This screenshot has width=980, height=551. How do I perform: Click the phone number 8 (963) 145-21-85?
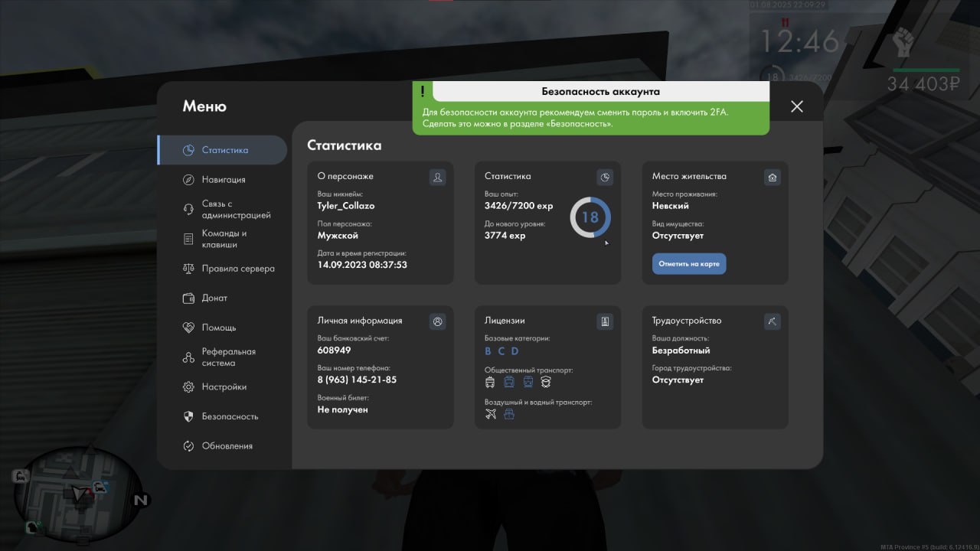357,380
